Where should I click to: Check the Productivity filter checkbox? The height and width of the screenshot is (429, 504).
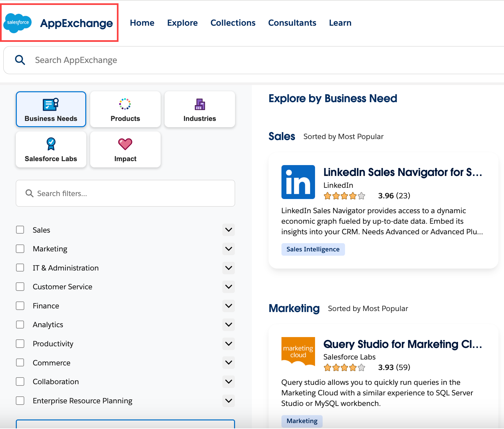click(20, 344)
